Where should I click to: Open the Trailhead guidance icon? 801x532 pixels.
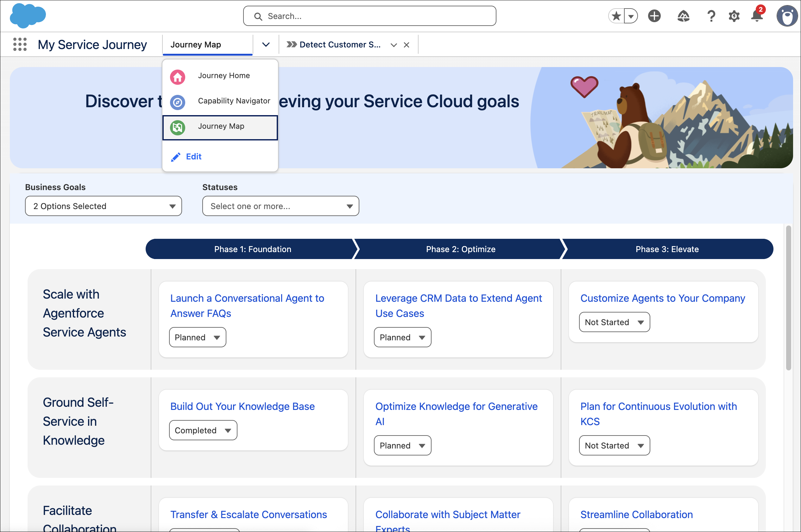tap(683, 16)
